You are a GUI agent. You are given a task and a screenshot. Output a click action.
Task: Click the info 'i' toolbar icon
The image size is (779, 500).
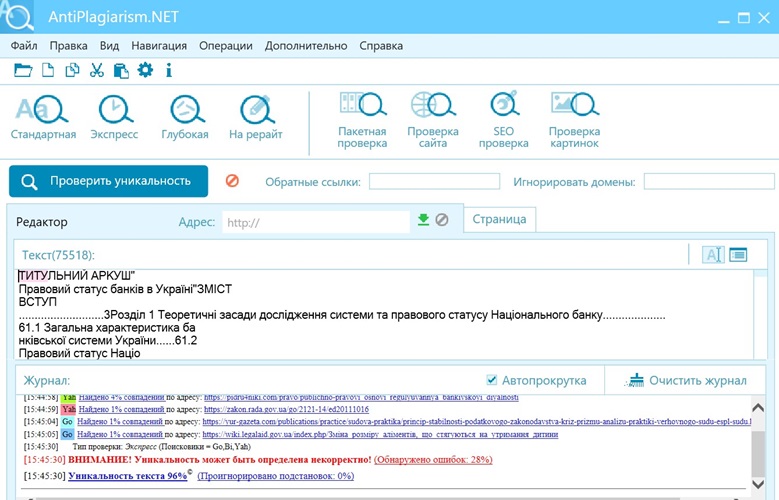[169, 70]
